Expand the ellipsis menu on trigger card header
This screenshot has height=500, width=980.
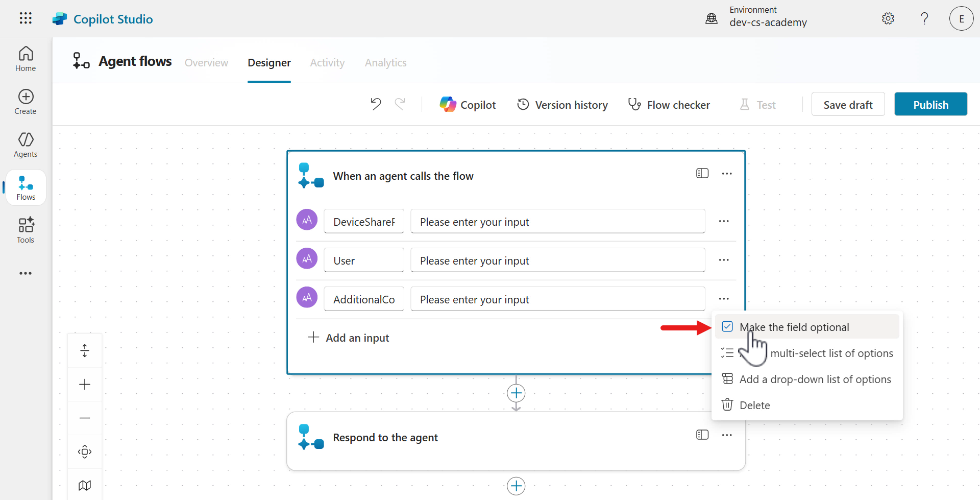727,174
